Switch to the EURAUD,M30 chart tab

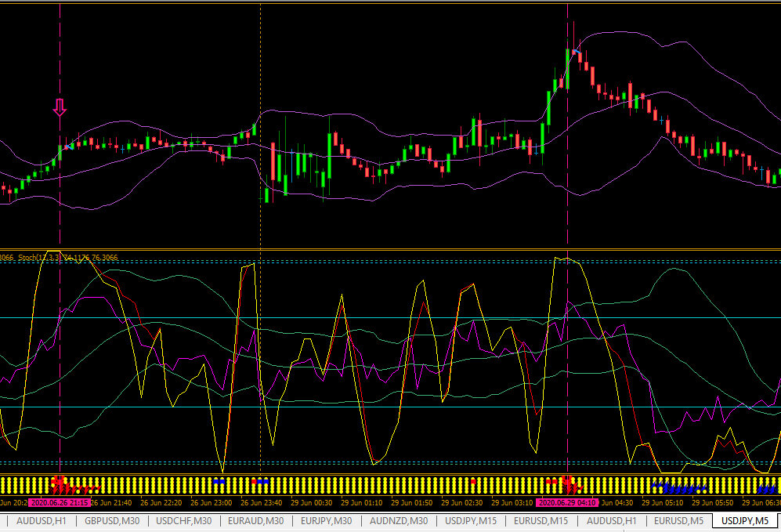coord(255,521)
